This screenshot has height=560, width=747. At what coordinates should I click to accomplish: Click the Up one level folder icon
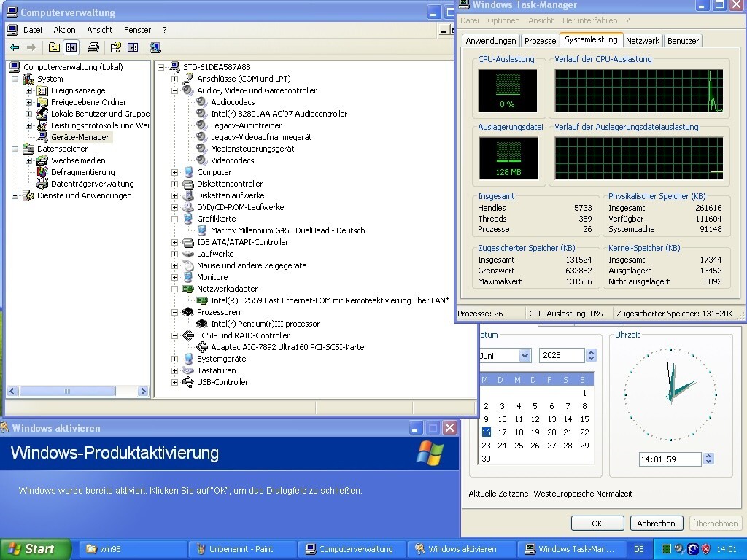tap(54, 47)
